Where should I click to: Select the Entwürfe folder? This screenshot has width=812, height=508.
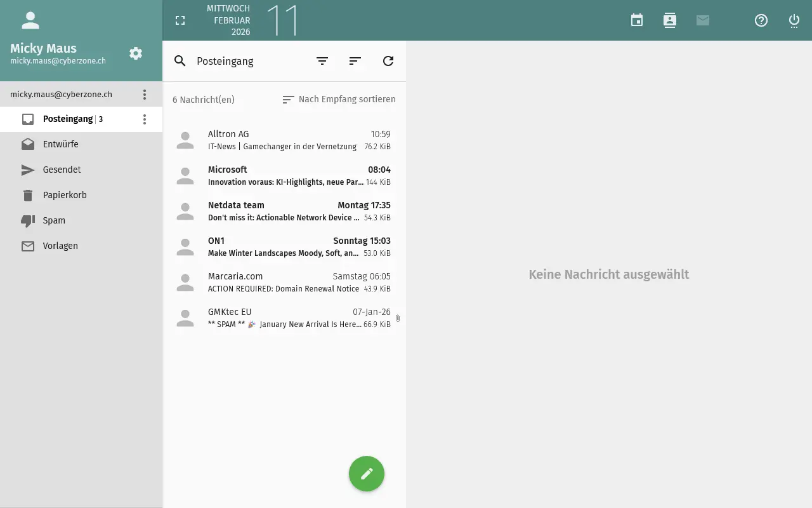point(61,144)
